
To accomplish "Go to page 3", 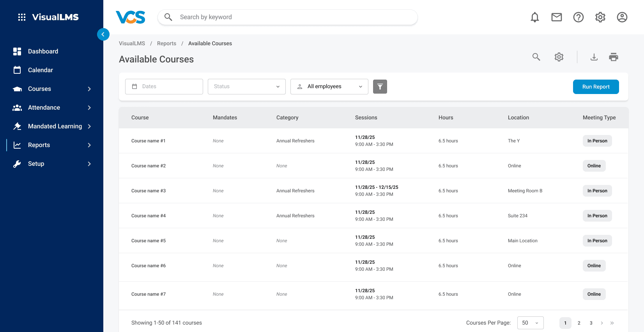I will (591, 323).
